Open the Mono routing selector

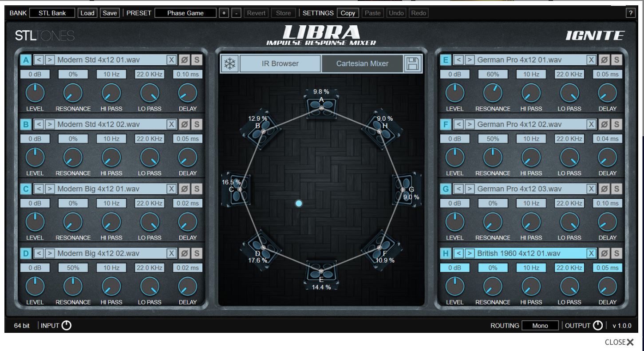540,326
